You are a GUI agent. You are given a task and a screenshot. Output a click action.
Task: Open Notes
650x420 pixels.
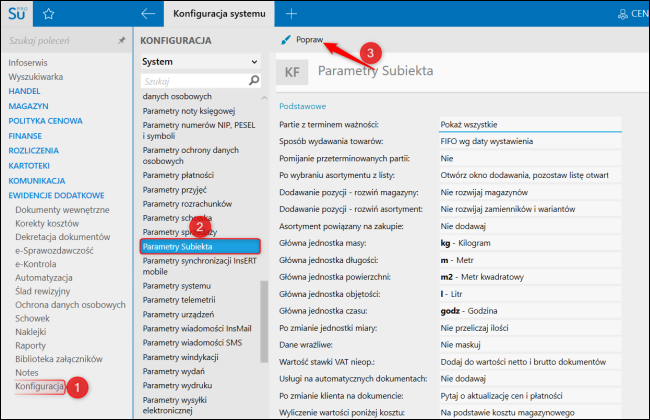pos(27,373)
